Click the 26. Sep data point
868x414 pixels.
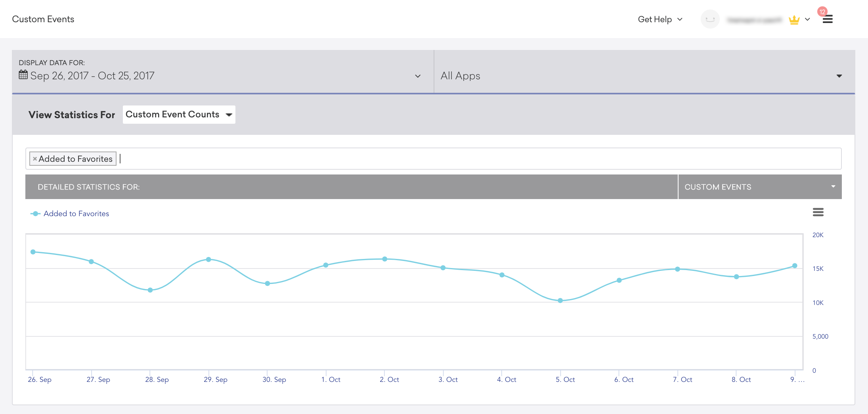click(33, 252)
